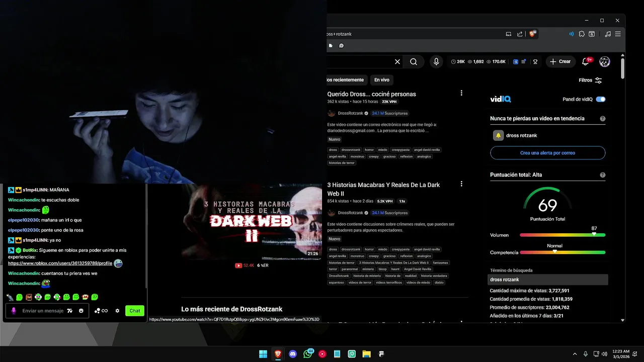The height and width of the screenshot is (362, 644).
Task: Select the En vivo filter chip
Action: (381, 80)
